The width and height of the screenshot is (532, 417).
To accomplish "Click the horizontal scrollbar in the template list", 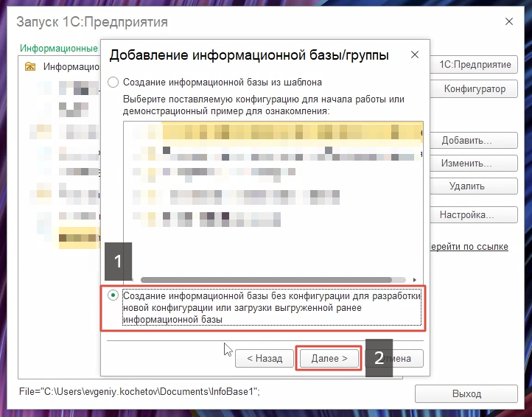I will click(x=273, y=279).
